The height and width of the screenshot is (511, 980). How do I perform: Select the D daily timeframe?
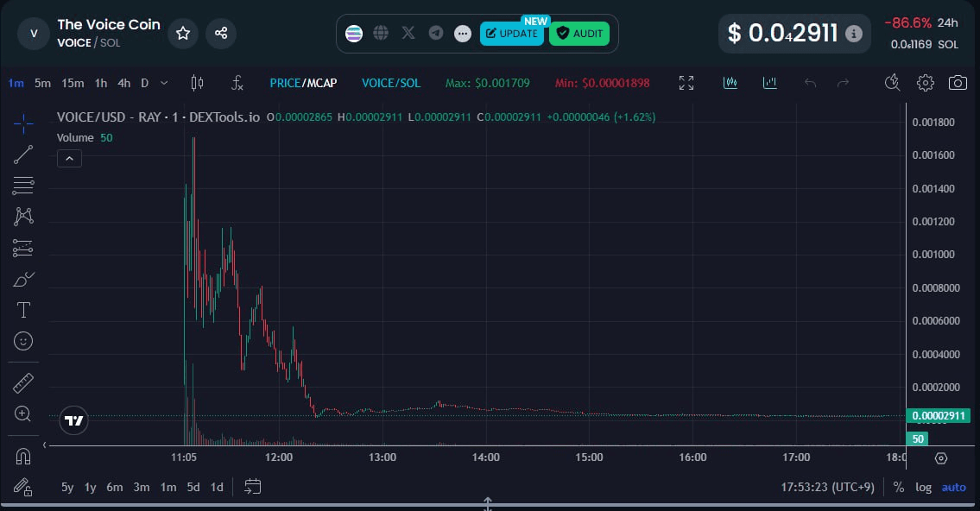144,83
